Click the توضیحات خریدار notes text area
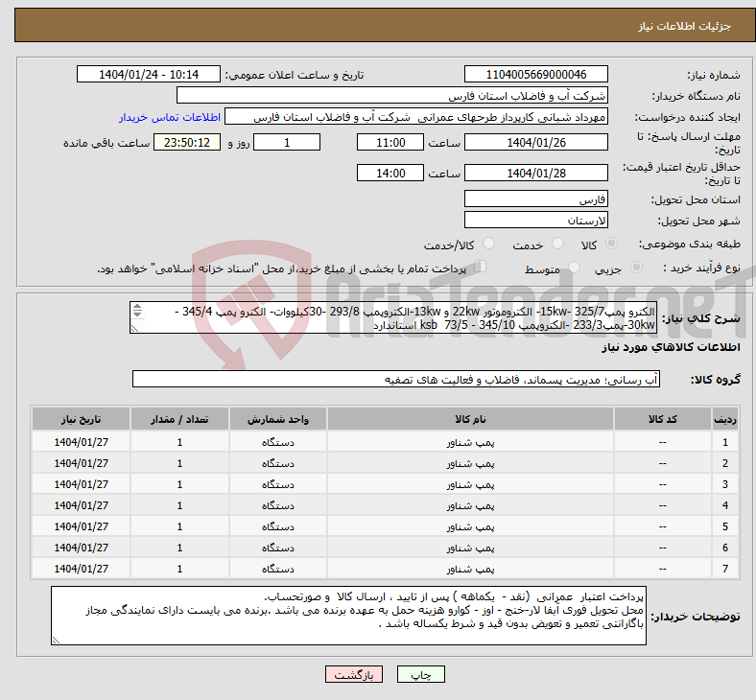The width and height of the screenshot is (756, 700). pos(348,616)
